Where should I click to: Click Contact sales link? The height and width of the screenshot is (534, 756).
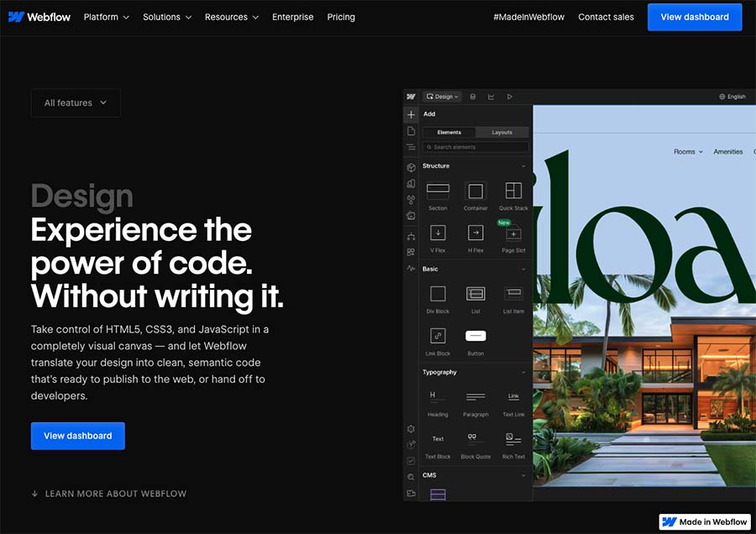click(606, 17)
